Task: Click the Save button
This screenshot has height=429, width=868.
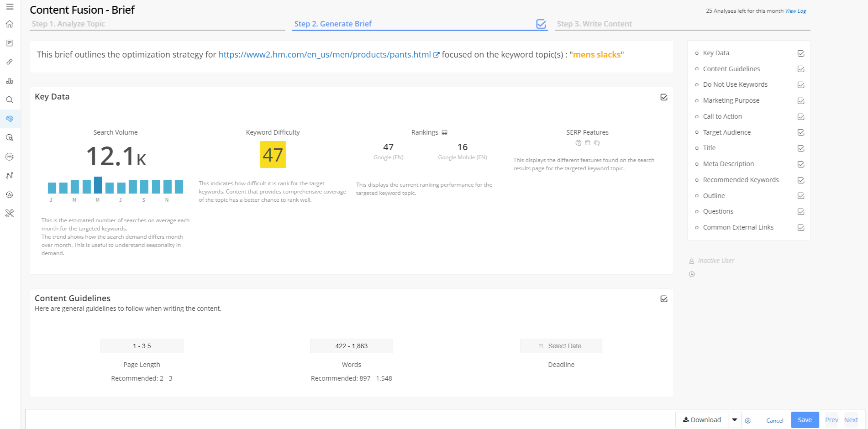Action: pos(805,420)
